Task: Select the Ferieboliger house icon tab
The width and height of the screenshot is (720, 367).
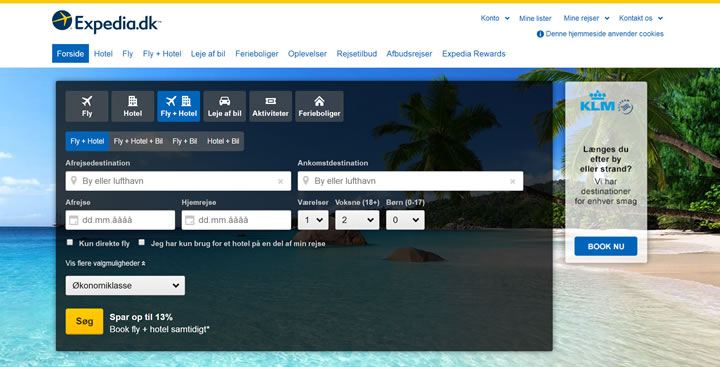Action: [x=319, y=106]
